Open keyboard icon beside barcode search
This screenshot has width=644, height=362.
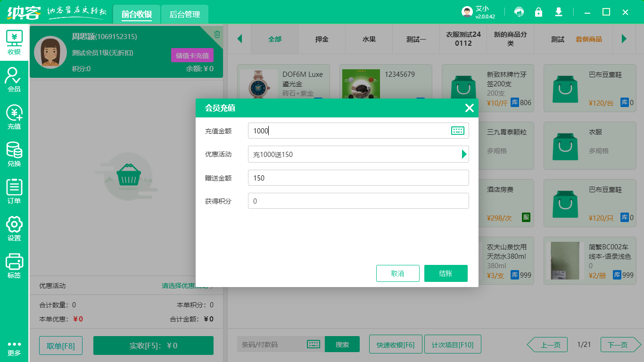(x=314, y=344)
